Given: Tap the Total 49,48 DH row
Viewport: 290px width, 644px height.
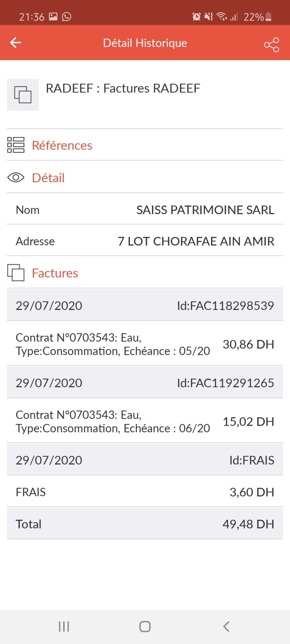Looking at the screenshot, I should pyautogui.click(x=145, y=524).
